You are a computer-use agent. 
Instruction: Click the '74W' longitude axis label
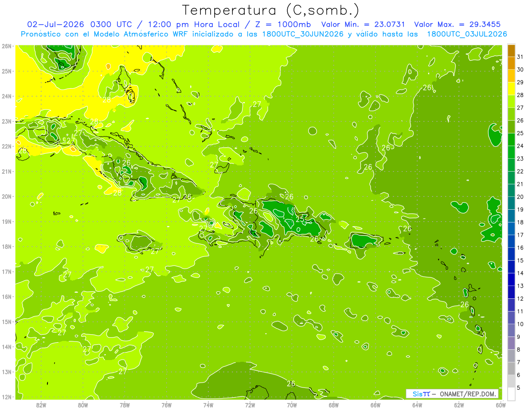[x=208, y=405]
